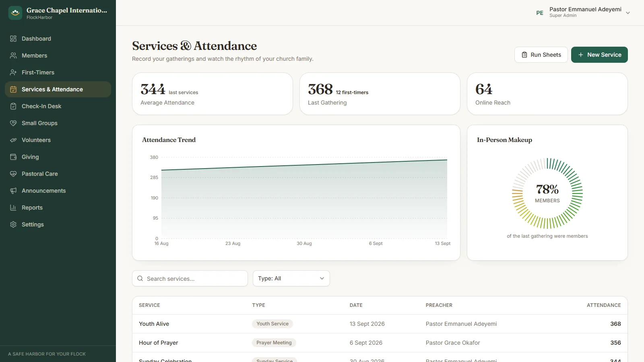Click the Dashboard grid icon

13,39
